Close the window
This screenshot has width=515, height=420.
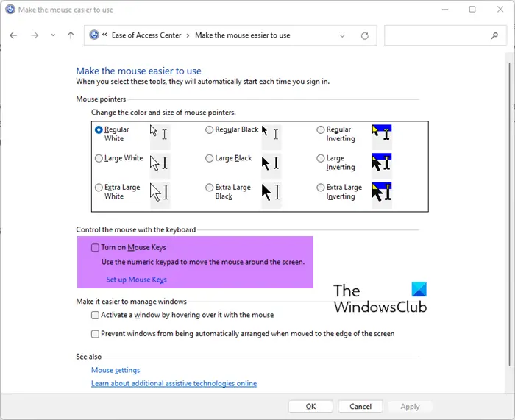[x=500, y=10]
